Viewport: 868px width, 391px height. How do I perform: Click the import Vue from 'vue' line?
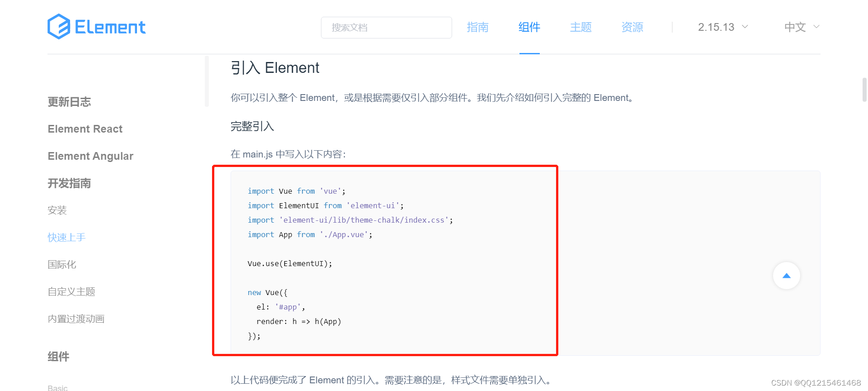point(297,191)
